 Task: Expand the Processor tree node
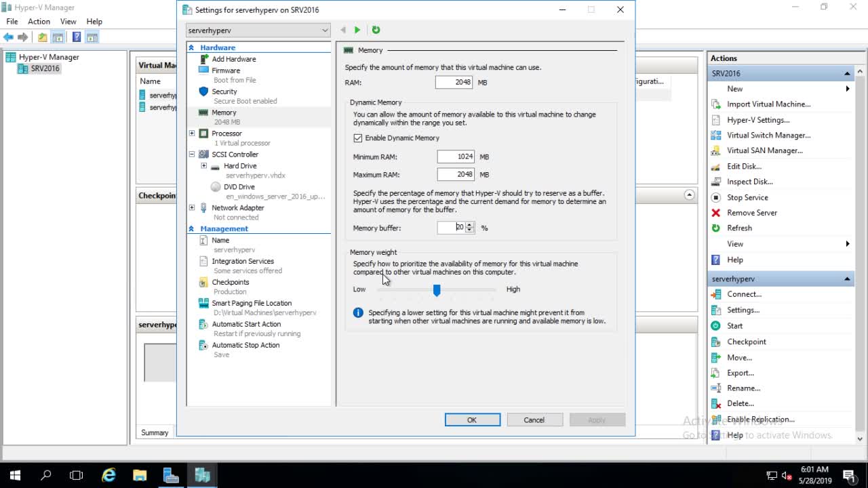point(192,134)
